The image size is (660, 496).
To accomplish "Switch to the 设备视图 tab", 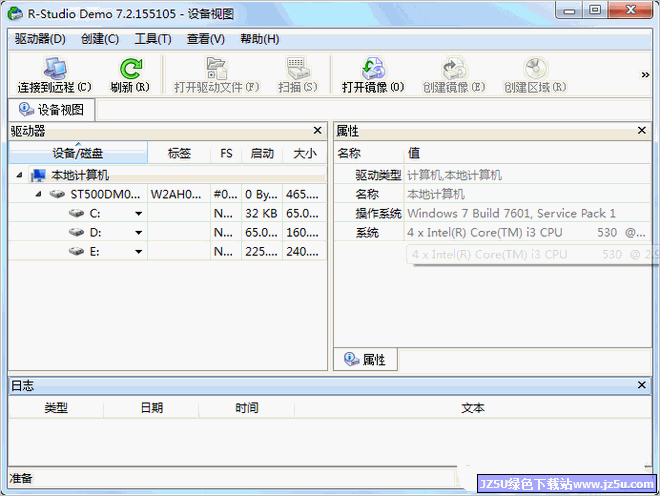I will point(51,110).
